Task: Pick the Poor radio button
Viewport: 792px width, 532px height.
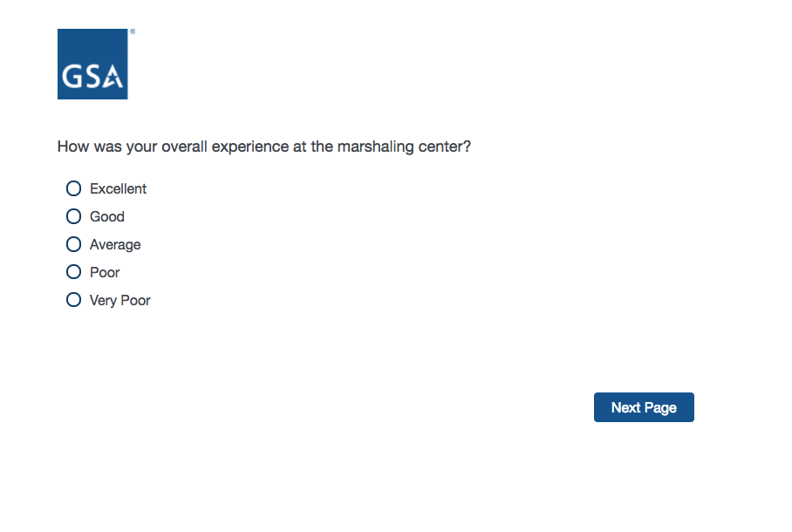Action: [74, 272]
